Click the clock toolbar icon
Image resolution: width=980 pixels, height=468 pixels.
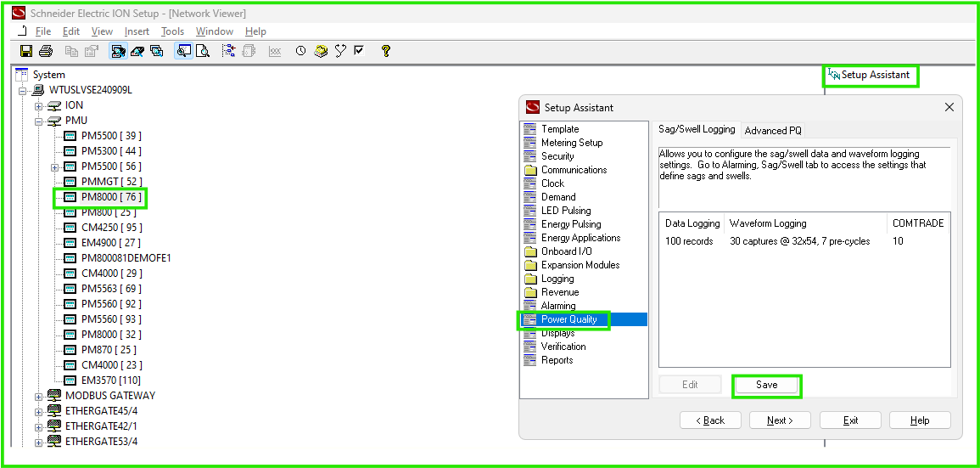[300, 51]
